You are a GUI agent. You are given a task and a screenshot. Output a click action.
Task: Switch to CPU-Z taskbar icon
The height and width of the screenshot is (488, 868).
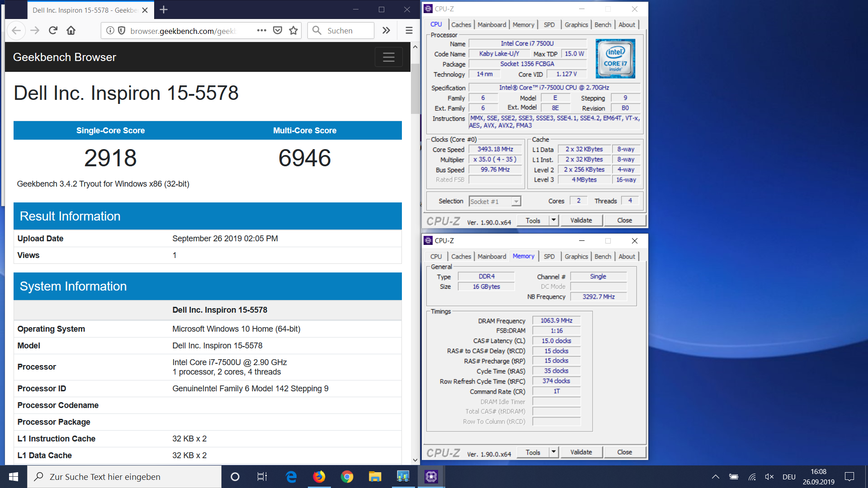431,477
